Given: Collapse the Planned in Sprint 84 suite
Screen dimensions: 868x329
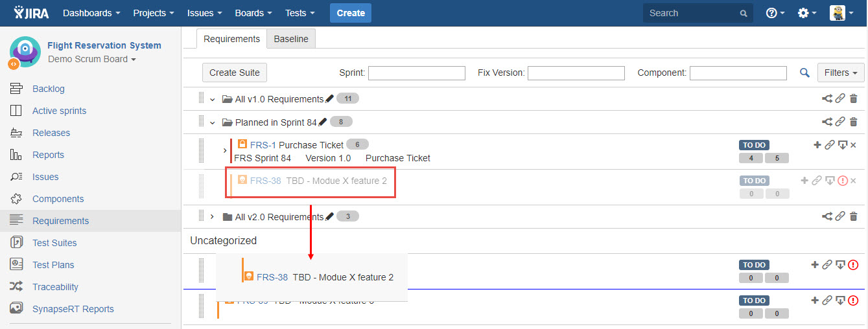Looking at the screenshot, I should coord(212,122).
